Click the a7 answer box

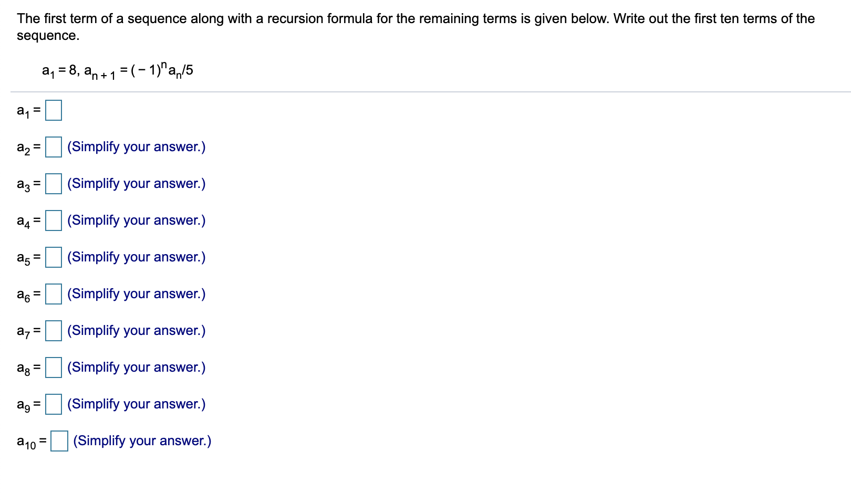pyautogui.click(x=53, y=331)
